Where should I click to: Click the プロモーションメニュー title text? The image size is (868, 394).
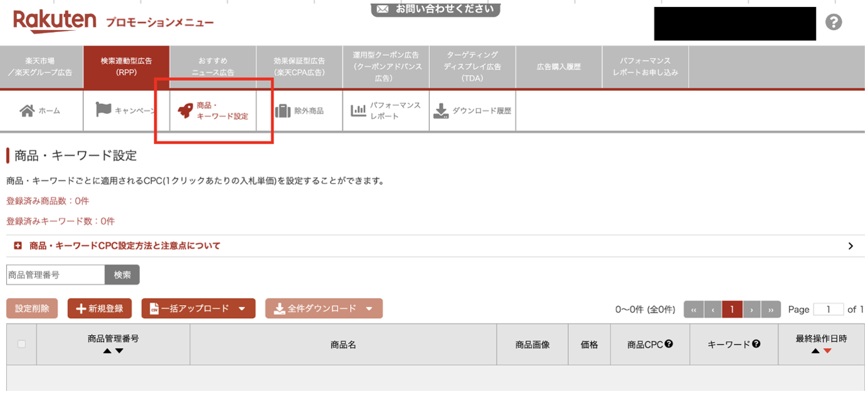[x=160, y=23]
